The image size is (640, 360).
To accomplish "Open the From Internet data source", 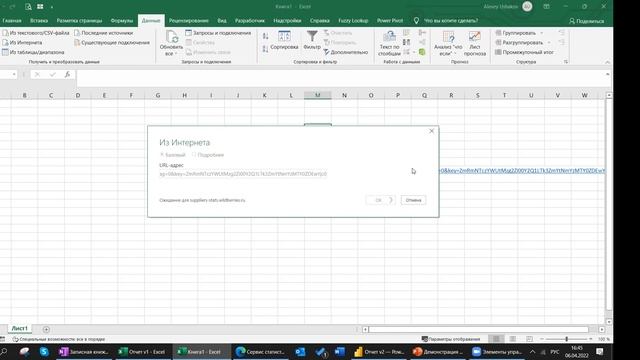I will [22, 42].
